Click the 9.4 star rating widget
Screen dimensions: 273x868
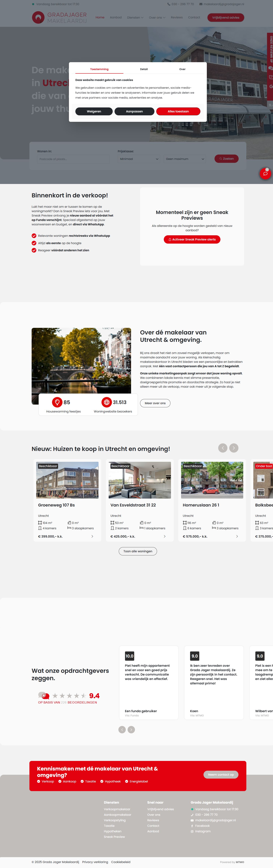(x=69, y=697)
